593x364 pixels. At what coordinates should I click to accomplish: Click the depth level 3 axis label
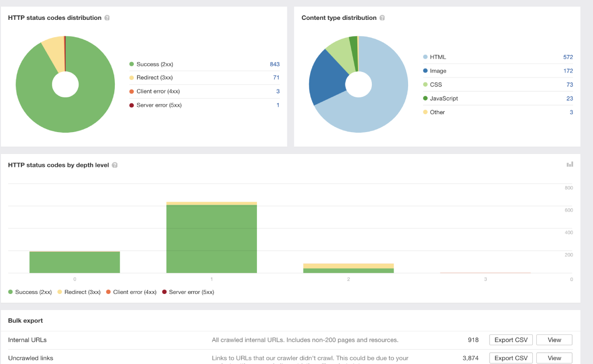485,279
